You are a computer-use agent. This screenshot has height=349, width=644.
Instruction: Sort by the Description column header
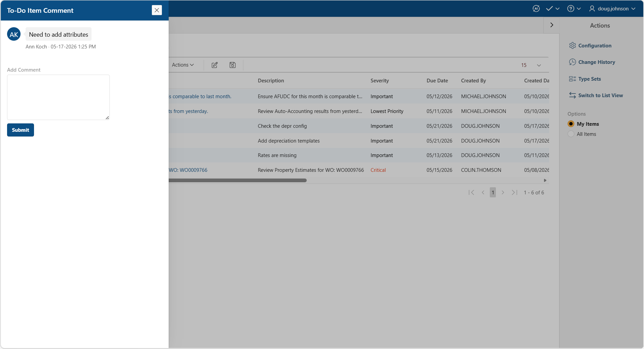(x=271, y=81)
